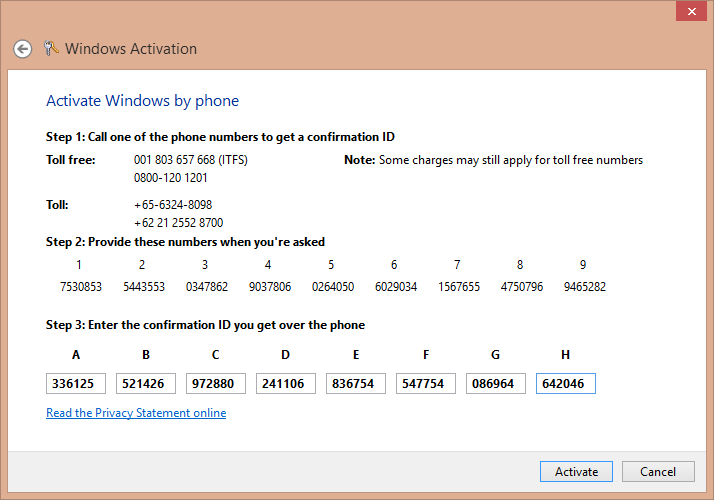
Task: Click the Windows Activation keys icon
Action: coord(51,48)
